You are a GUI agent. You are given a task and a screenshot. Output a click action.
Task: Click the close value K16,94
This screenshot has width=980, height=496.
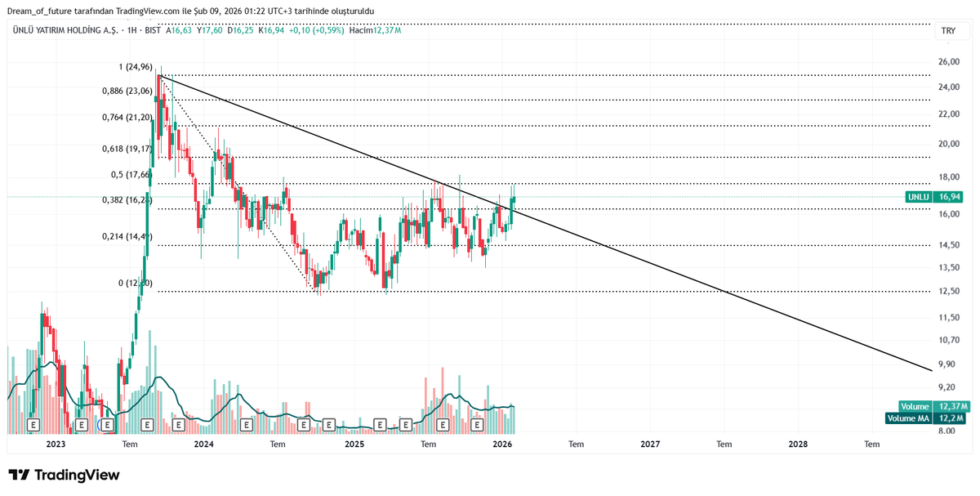tap(271, 30)
